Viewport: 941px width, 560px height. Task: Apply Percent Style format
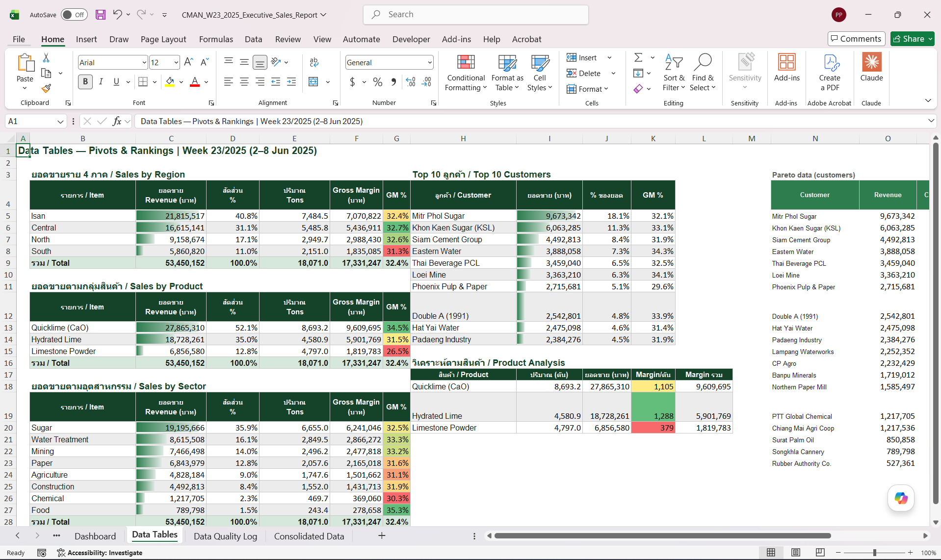[x=378, y=82]
